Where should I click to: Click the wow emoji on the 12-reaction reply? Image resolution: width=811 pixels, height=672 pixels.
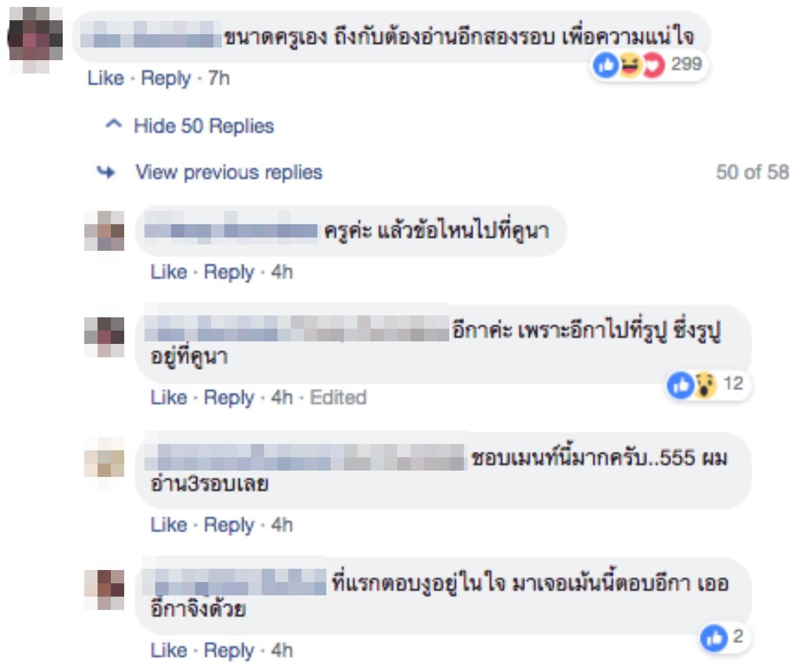(705, 384)
